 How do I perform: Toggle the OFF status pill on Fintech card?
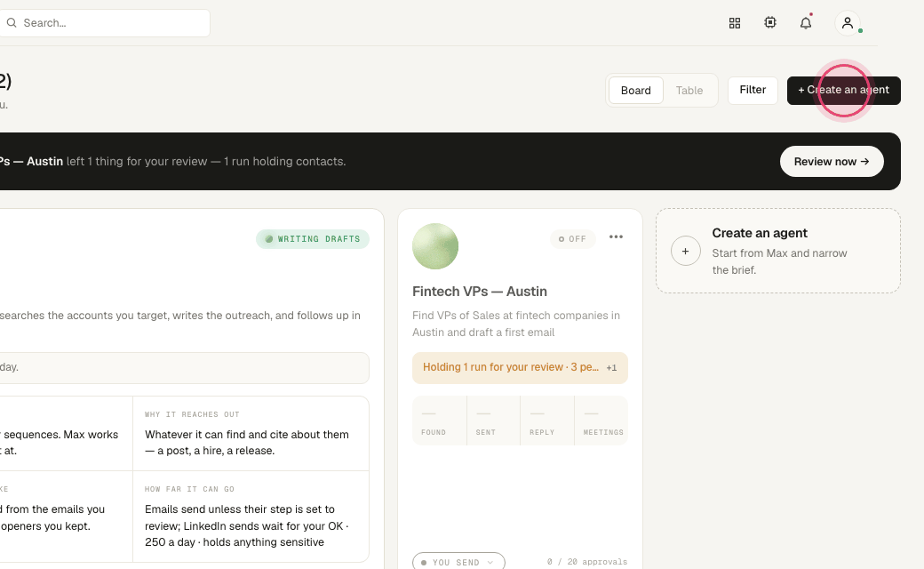572,239
